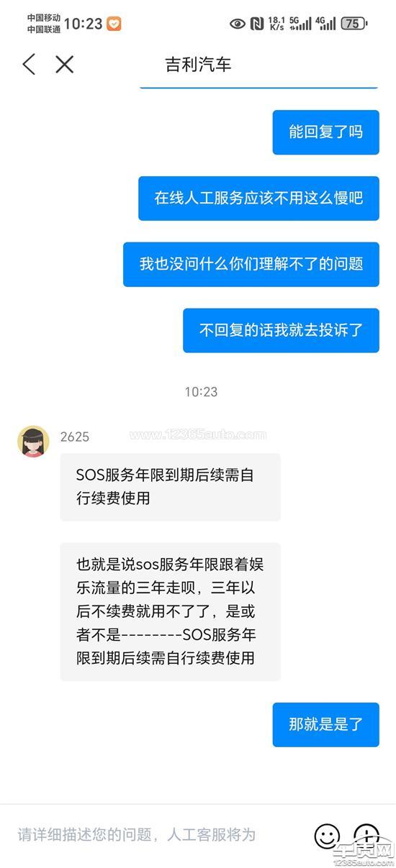Tap the NFC status bar icon
The width and height of the screenshot is (396, 868).
pos(256,24)
